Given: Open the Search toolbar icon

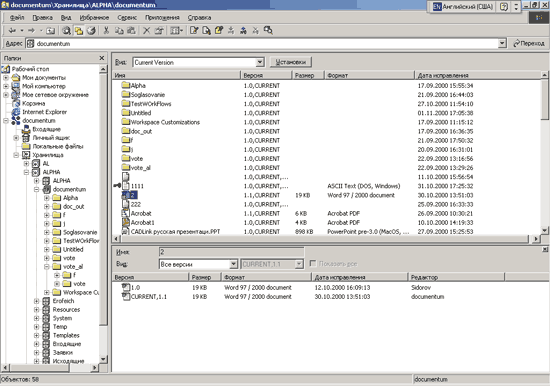Looking at the screenshot, I should (66, 31).
